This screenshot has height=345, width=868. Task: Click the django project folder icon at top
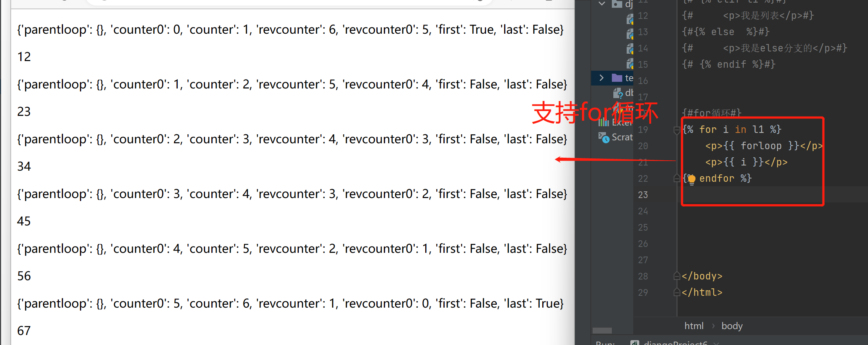(617, 4)
